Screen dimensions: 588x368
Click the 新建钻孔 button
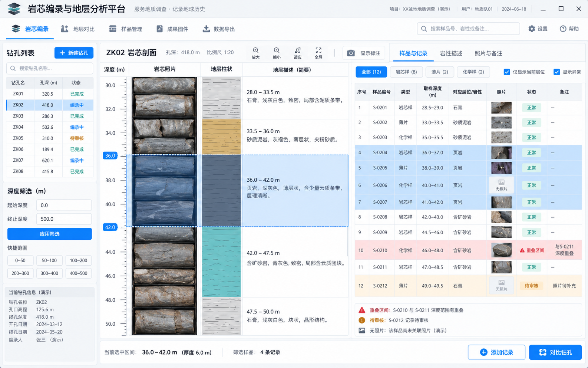(74, 53)
